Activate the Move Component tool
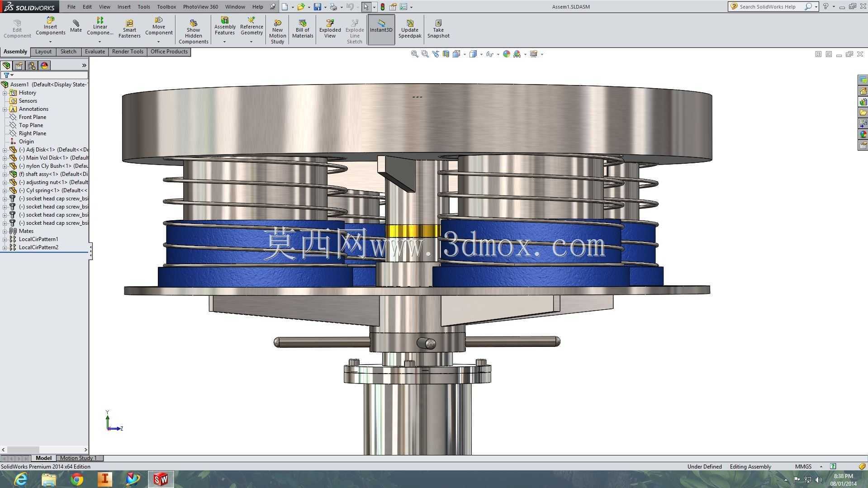 click(x=159, y=26)
